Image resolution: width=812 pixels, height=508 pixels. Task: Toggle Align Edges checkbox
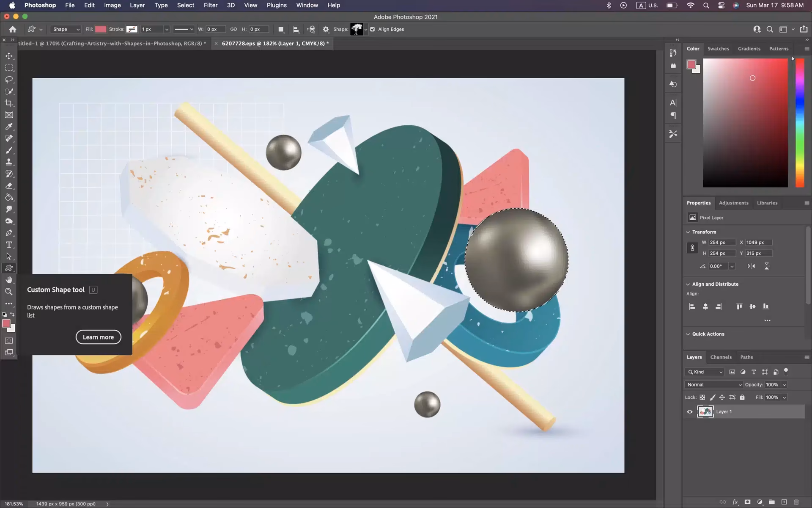coord(372,29)
